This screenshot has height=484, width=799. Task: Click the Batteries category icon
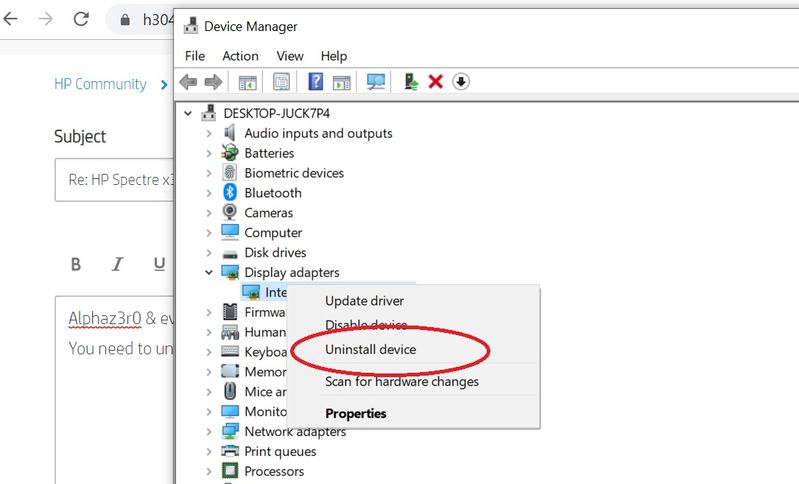pos(230,153)
